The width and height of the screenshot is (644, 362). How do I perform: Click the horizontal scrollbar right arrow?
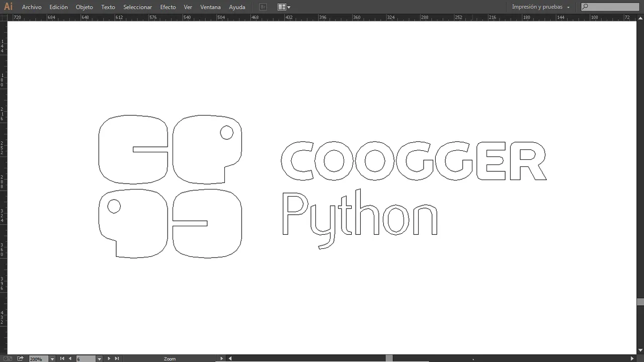pyautogui.click(x=633, y=358)
